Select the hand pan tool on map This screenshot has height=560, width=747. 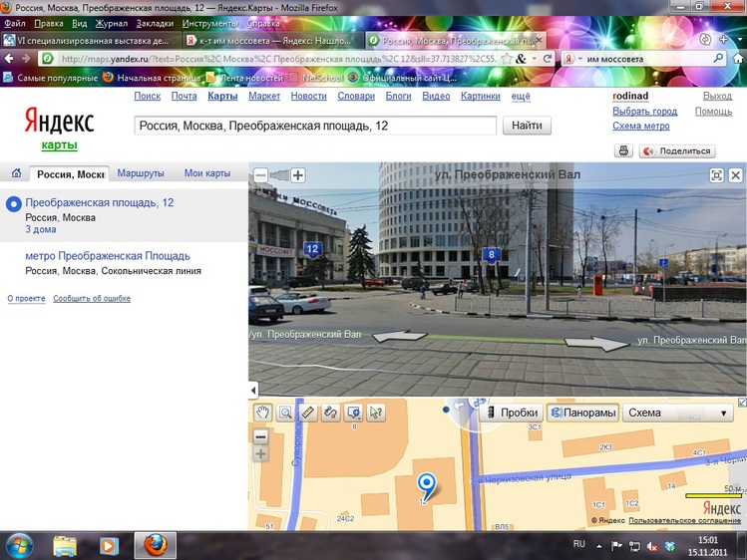[262, 413]
